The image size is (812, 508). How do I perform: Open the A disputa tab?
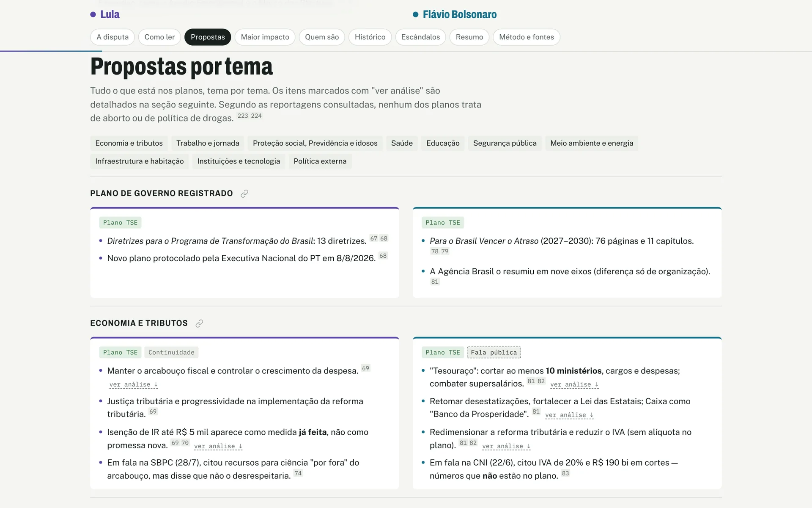(x=112, y=37)
